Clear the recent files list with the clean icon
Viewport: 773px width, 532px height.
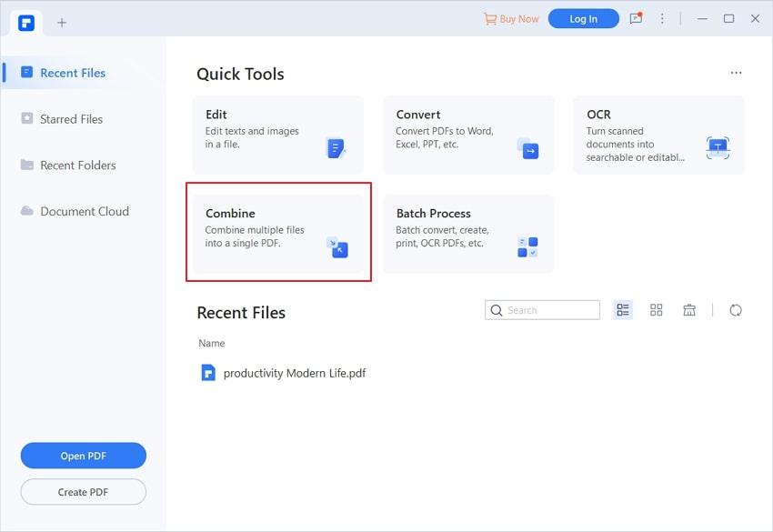point(689,310)
